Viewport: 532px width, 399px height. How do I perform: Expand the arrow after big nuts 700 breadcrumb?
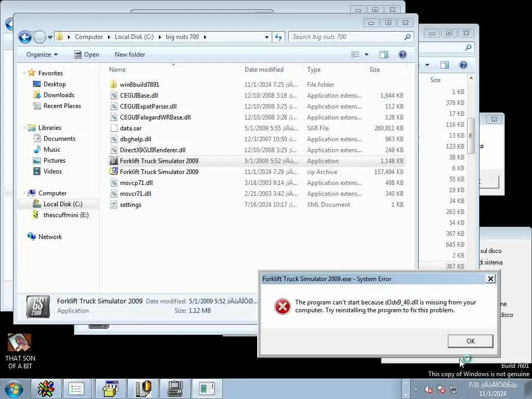pos(205,37)
